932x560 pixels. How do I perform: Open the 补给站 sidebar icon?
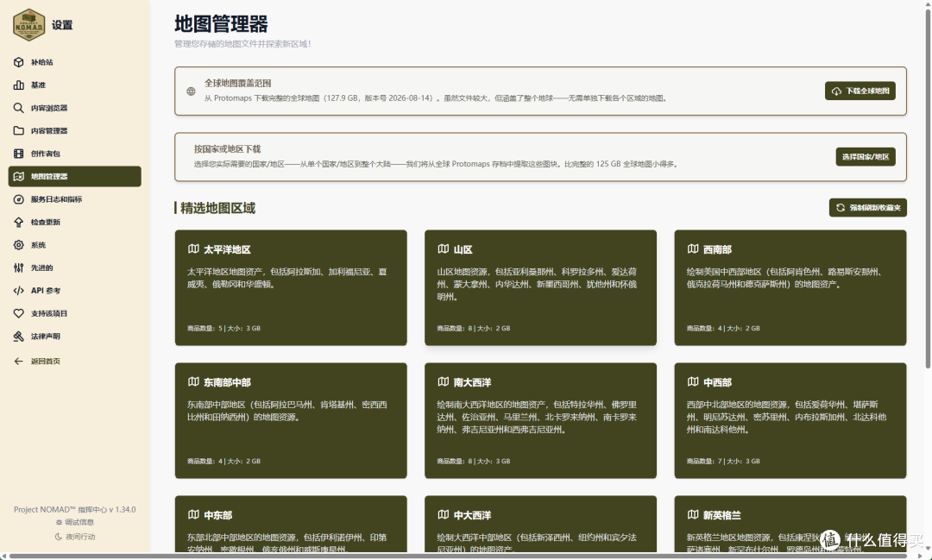point(18,62)
